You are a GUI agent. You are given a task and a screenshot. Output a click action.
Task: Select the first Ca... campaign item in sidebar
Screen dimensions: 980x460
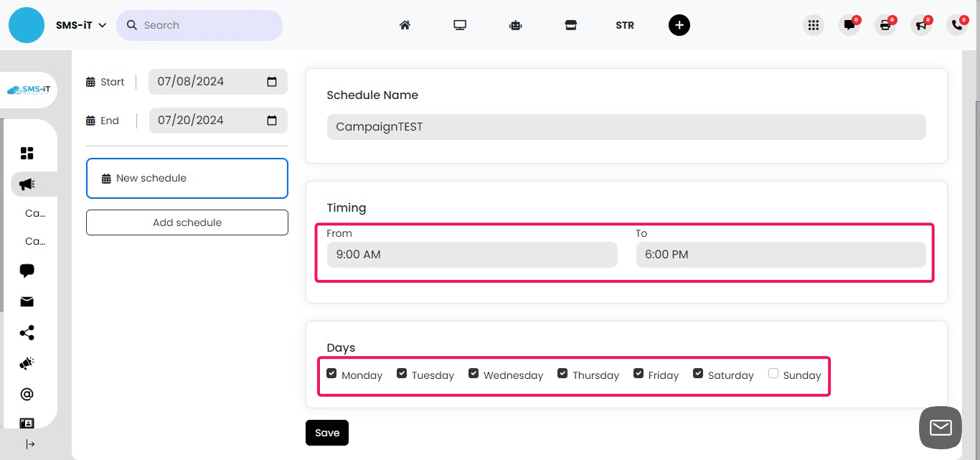click(x=34, y=213)
